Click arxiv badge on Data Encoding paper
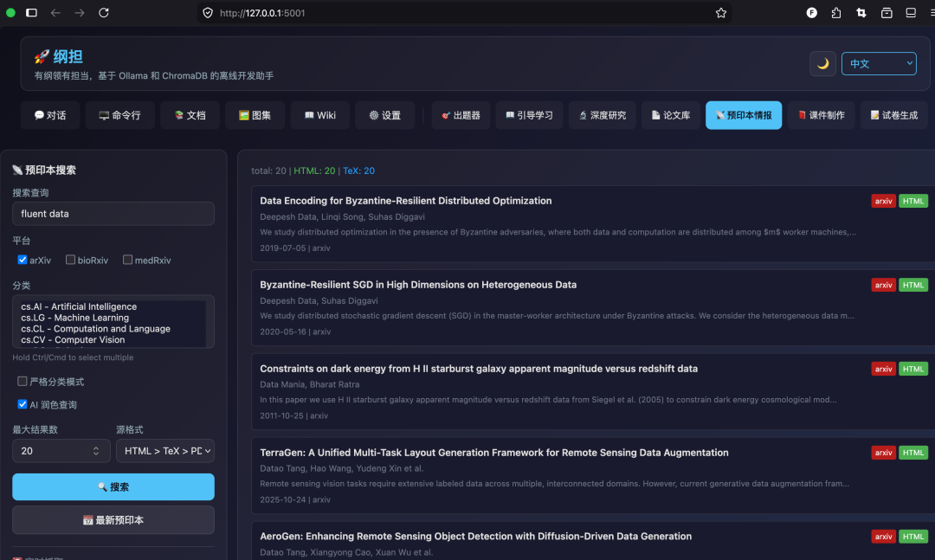The width and height of the screenshot is (935, 560). tap(883, 201)
